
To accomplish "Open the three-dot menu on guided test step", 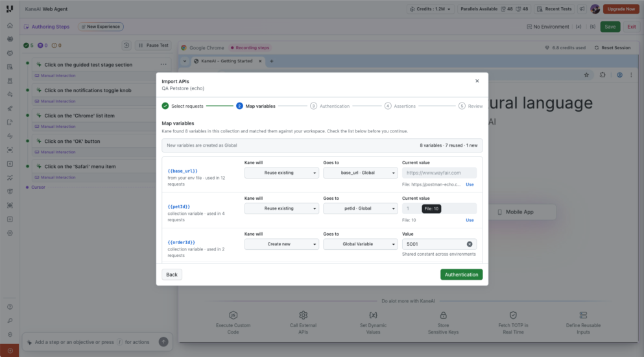I will pyautogui.click(x=163, y=64).
